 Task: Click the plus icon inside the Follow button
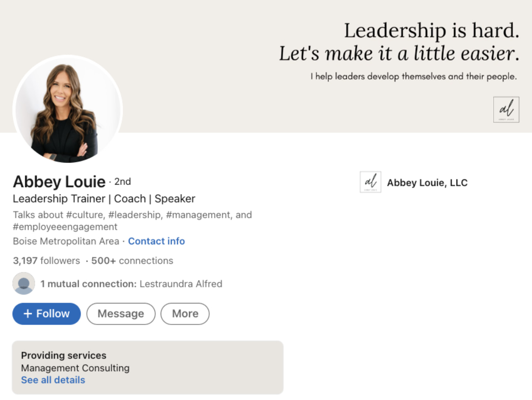28,313
